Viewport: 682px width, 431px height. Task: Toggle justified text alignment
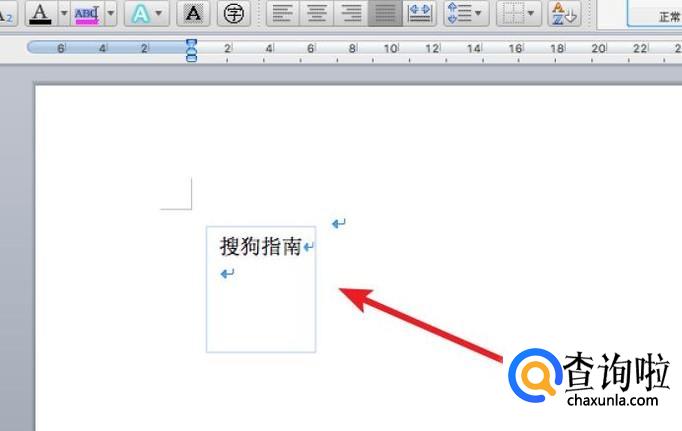(x=385, y=13)
